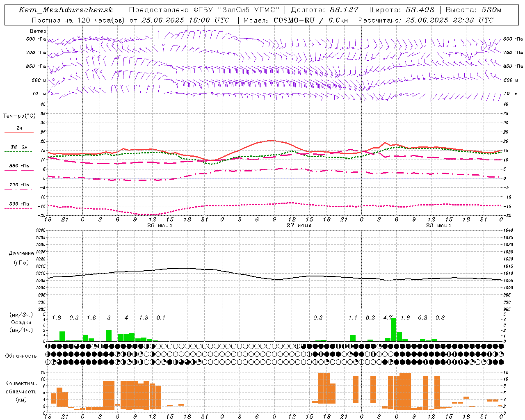The width and height of the screenshot is (525, 420).
Task: Click the forecast start 25.06.2025 18:00 UTC
Action: point(185,20)
